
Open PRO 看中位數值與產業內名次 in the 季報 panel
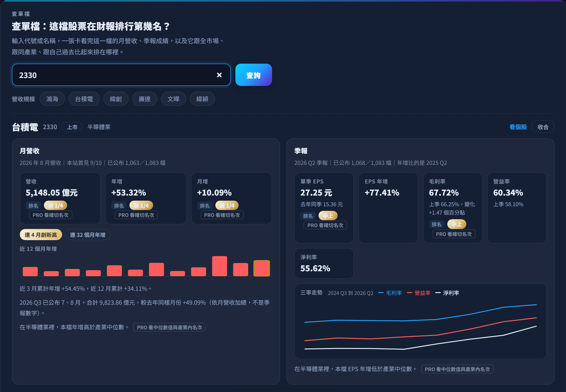(x=458, y=369)
